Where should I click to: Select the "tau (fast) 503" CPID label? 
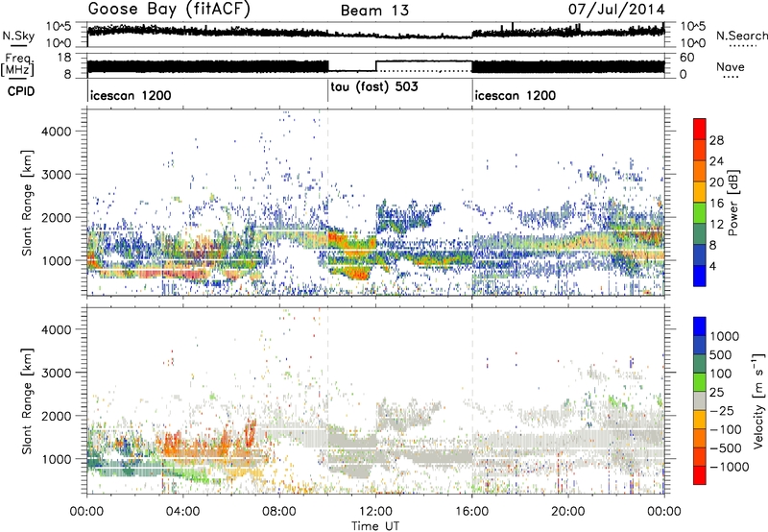374,87
